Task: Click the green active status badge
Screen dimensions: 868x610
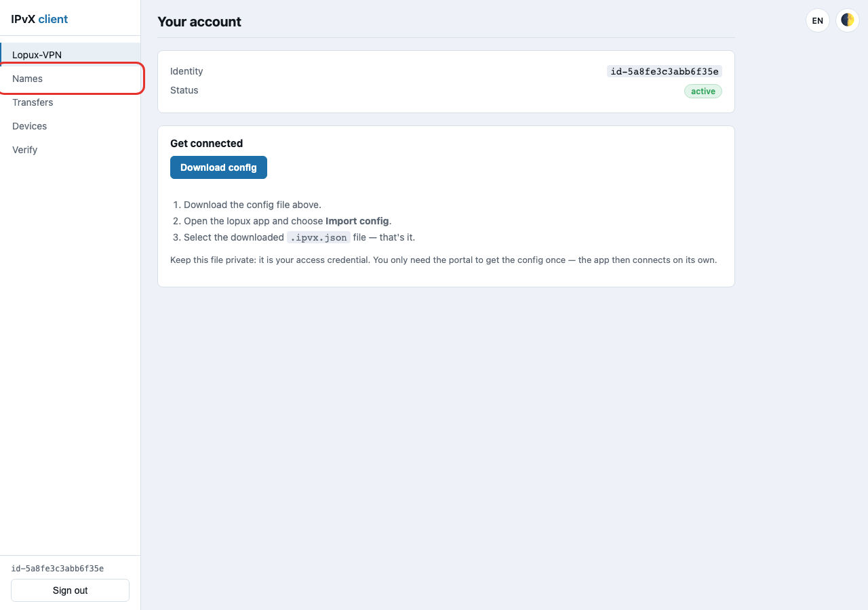Action: (703, 91)
